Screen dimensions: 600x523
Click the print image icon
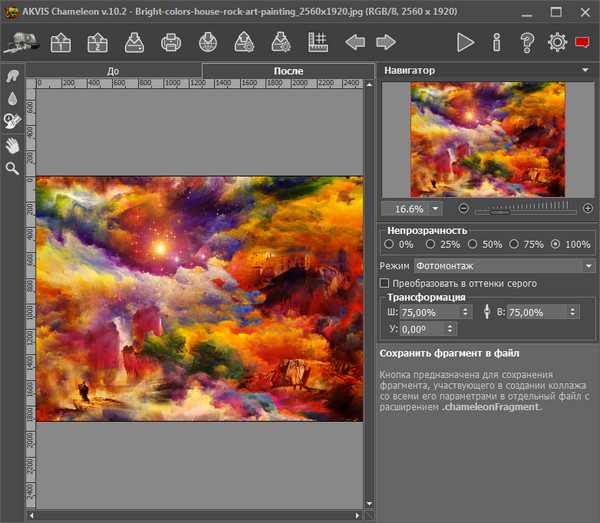(171, 42)
